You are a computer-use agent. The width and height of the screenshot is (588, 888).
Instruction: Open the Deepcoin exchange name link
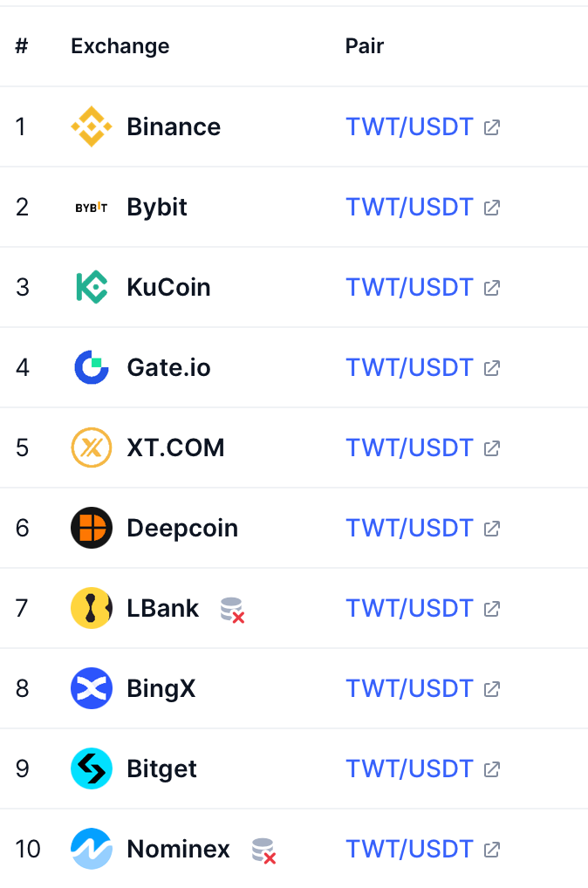[182, 528]
